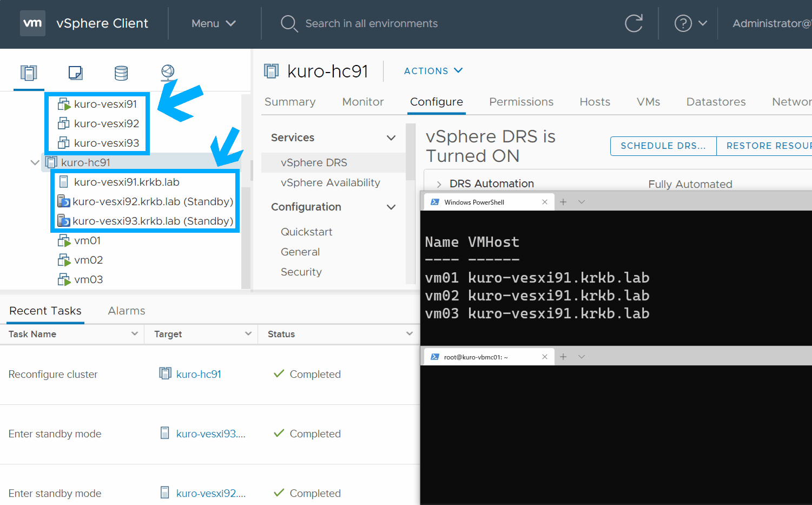Click the SCHEDULE DRS button

tap(663, 146)
